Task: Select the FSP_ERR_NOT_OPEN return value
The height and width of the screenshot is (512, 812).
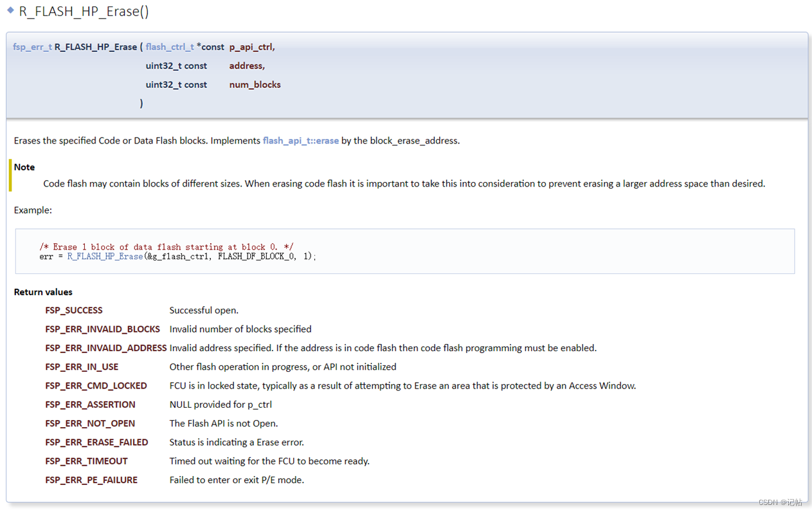Action: (90, 423)
